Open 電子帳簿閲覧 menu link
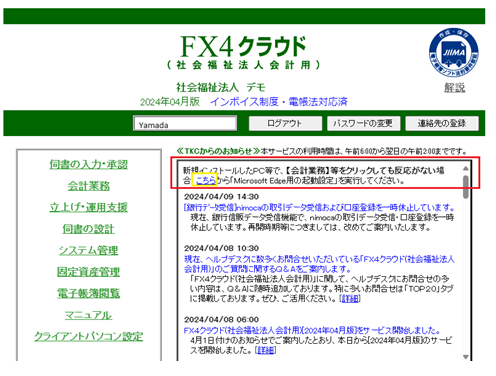Image resolution: width=496 pixels, height=376 pixels. pos(89,293)
